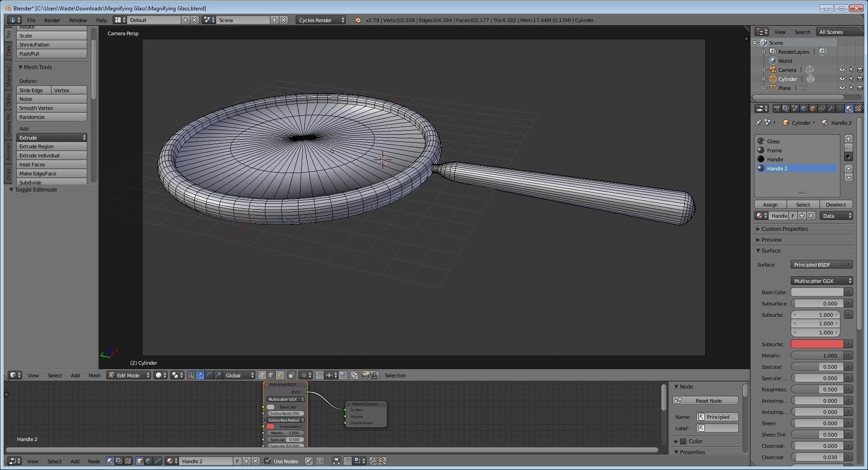Select the shader nodes tree type icon
Viewport: 868px width, 470px height.
110,461
